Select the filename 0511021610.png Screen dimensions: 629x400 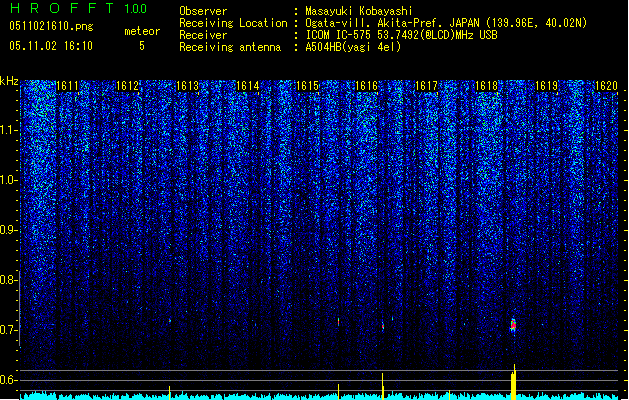pos(51,27)
